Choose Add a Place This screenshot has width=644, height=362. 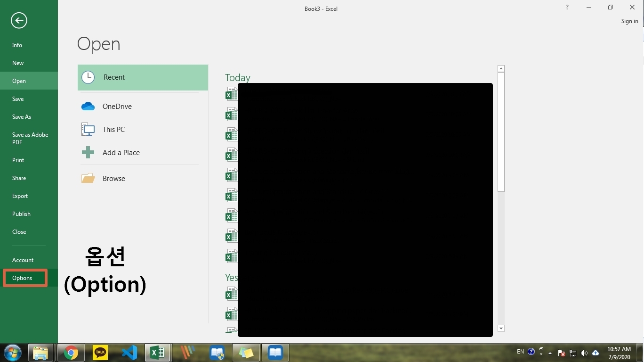143,153
